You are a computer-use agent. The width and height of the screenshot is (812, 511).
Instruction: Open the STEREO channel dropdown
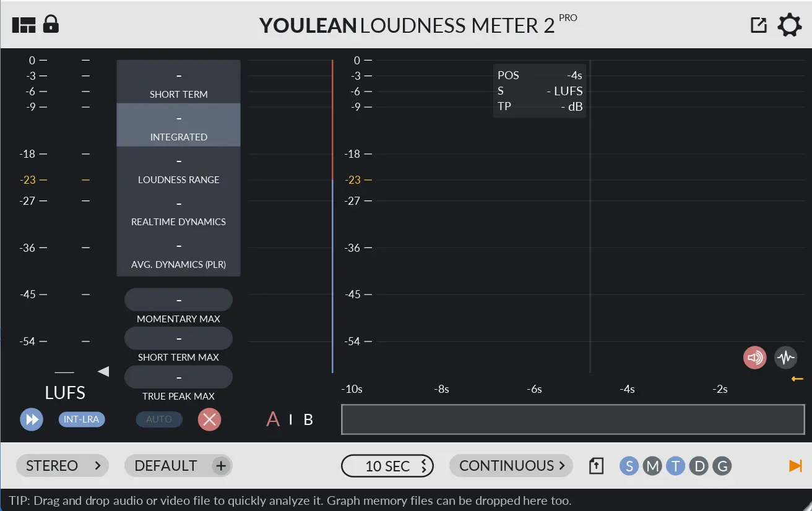(63, 466)
